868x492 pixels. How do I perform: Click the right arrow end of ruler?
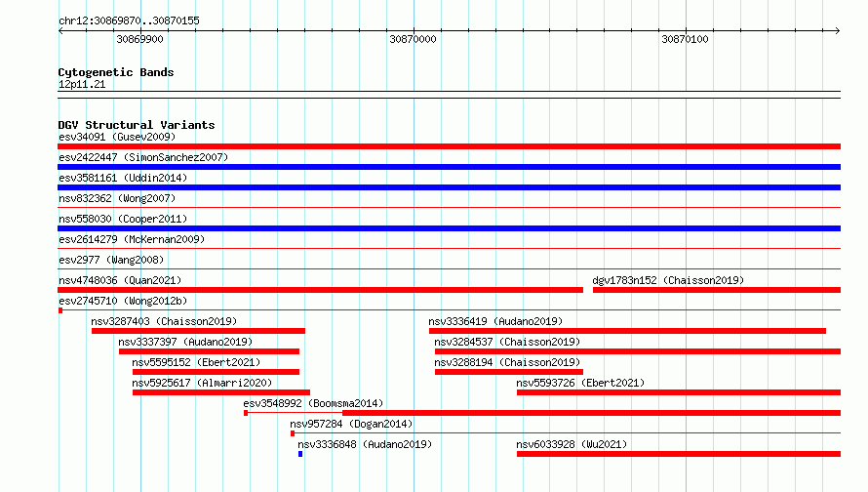[x=838, y=30]
